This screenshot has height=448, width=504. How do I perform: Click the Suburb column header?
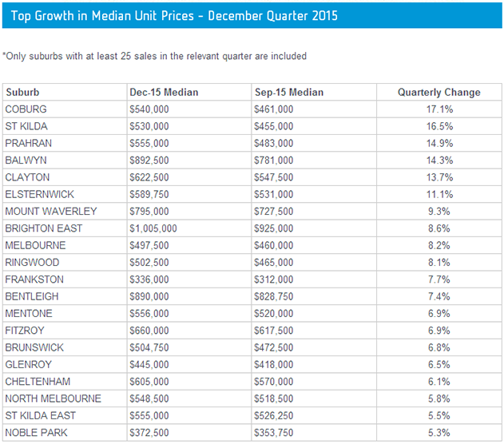[22, 92]
